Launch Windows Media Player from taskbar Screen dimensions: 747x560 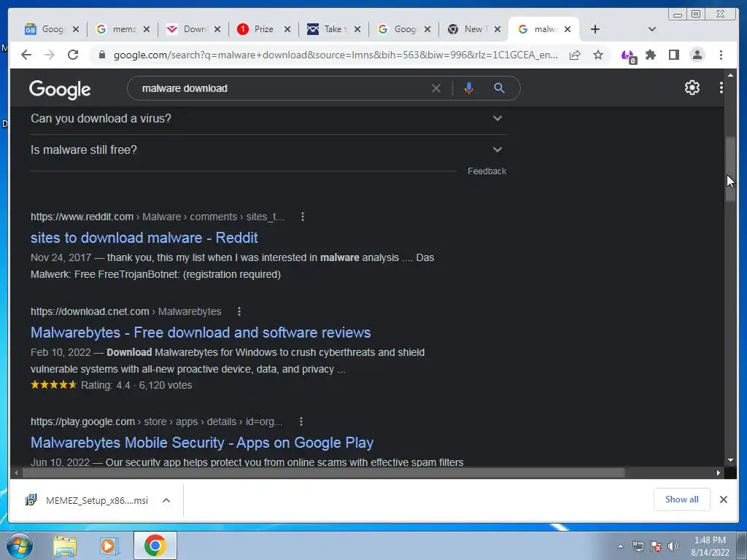[109, 545]
